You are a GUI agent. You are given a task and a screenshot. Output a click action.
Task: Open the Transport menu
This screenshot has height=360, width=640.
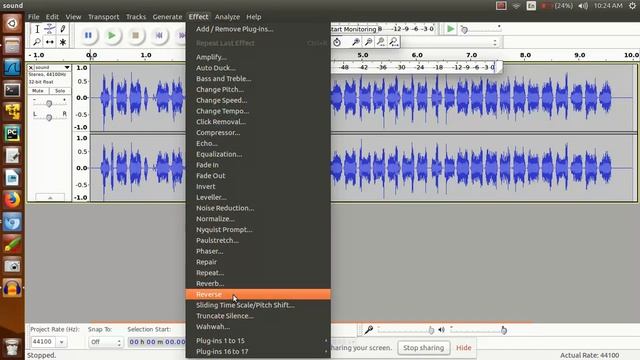point(104,17)
